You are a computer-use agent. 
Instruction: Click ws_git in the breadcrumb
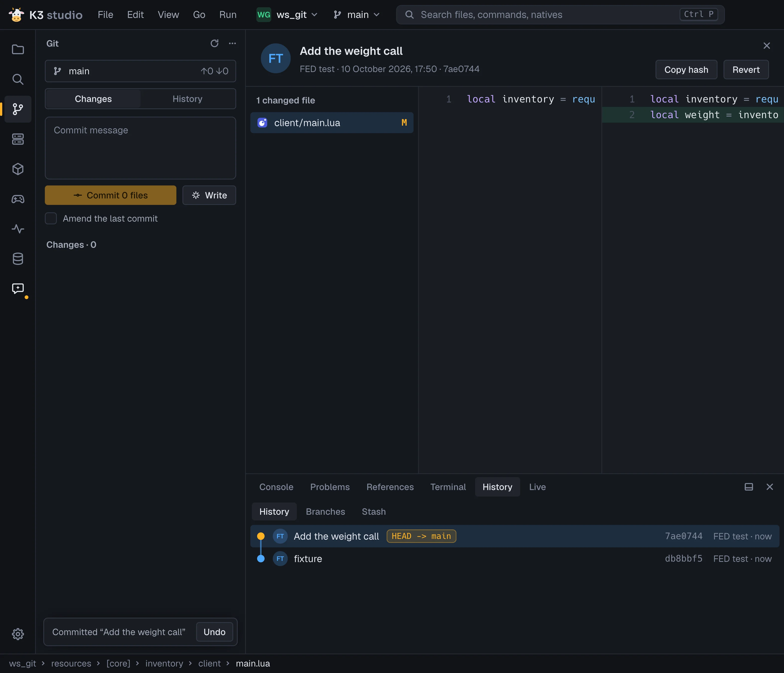(22, 663)
